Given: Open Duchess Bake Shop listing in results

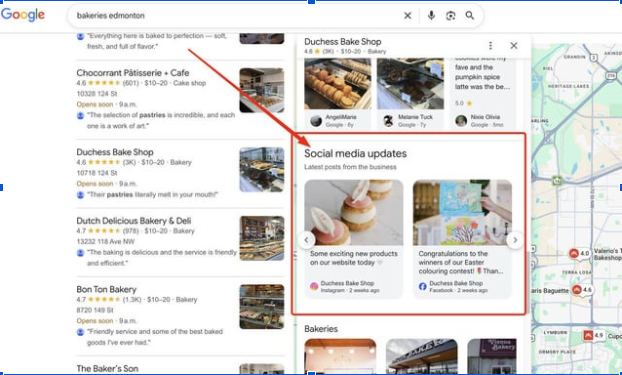Looking at the screenshot, I should [115, 152].
